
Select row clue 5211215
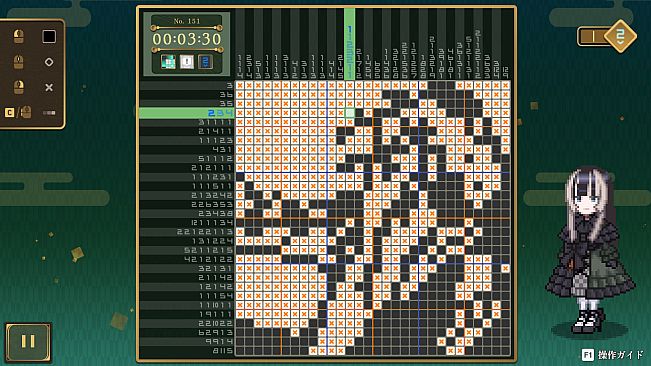187,250
